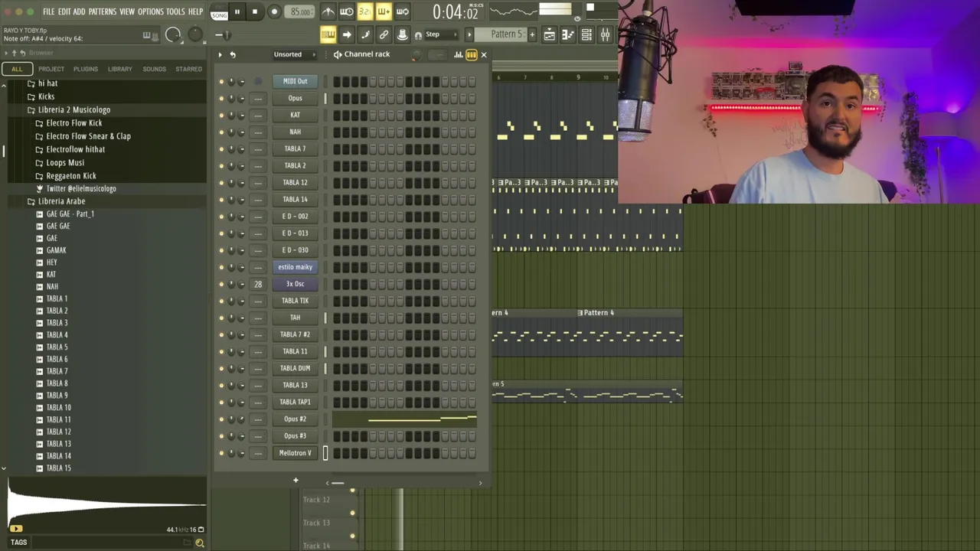
Task: Add a new channel with plus button
Action: click(296, 481)
